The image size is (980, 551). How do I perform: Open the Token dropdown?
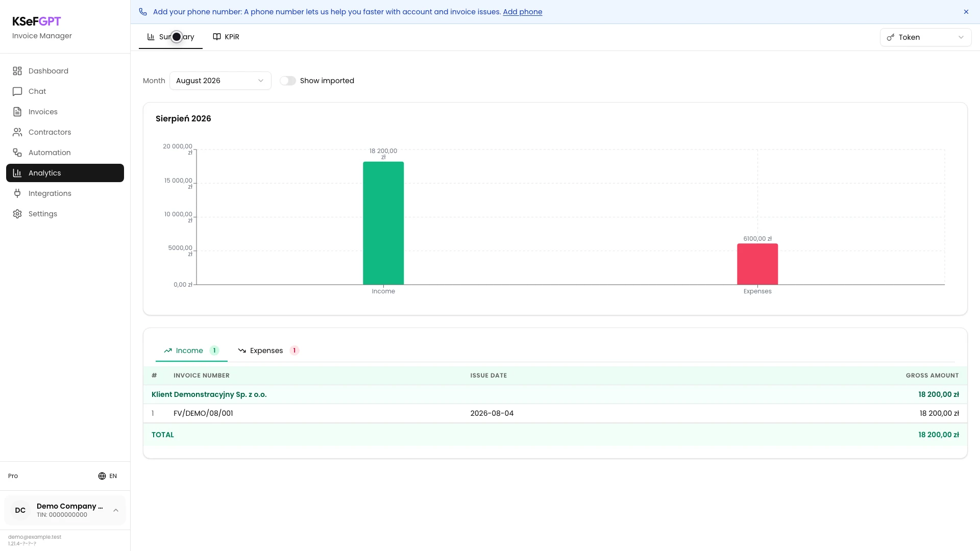click(x=925, y=37)
